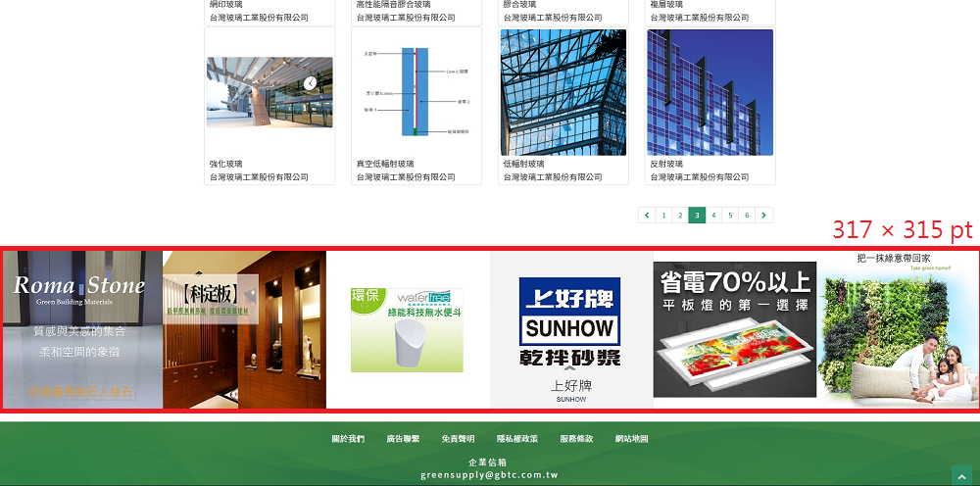The image size is (980, 486).
Task: Open the 反射玻璃 product thumbnail
Action: click(710, 92)
